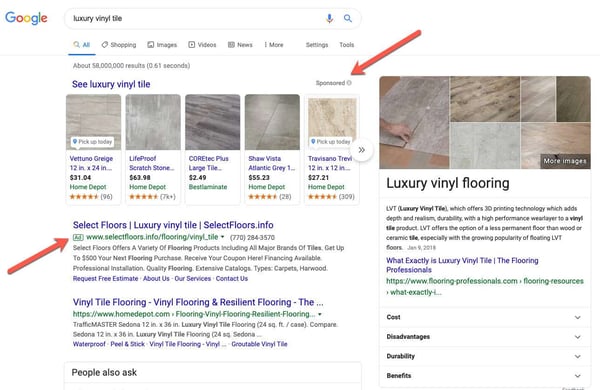Click More images overlay button

pos(565,161)
